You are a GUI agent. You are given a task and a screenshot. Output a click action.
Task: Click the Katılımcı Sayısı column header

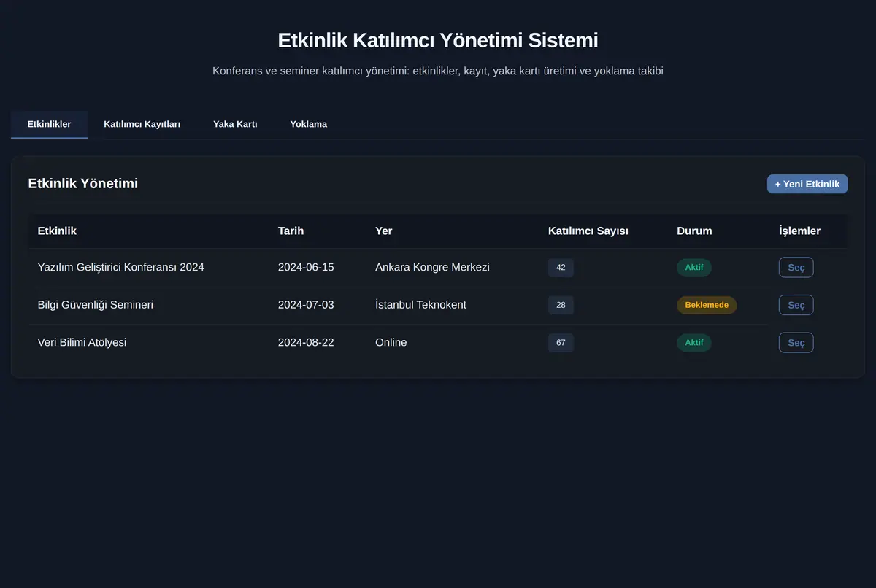[x=588, y=231]
